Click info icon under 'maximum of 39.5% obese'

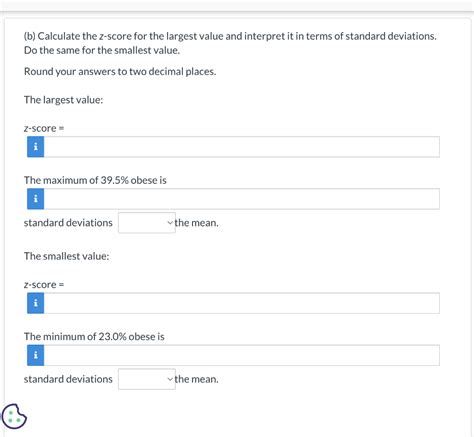[x=35, y=199]
